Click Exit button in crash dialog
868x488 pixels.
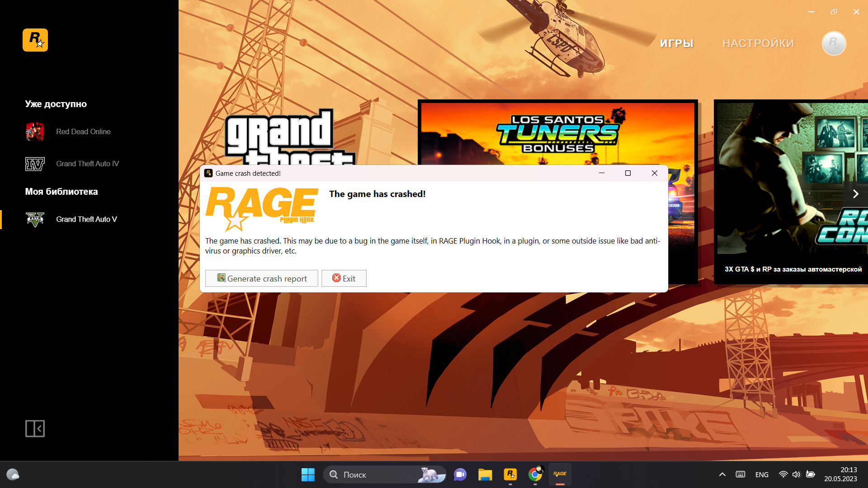[x=344, y=278]
